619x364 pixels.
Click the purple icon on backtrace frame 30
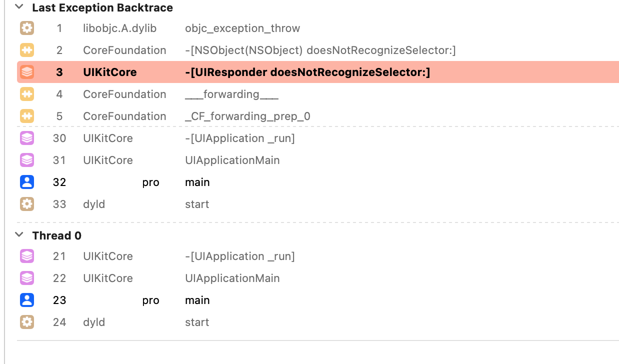[27, 138]
